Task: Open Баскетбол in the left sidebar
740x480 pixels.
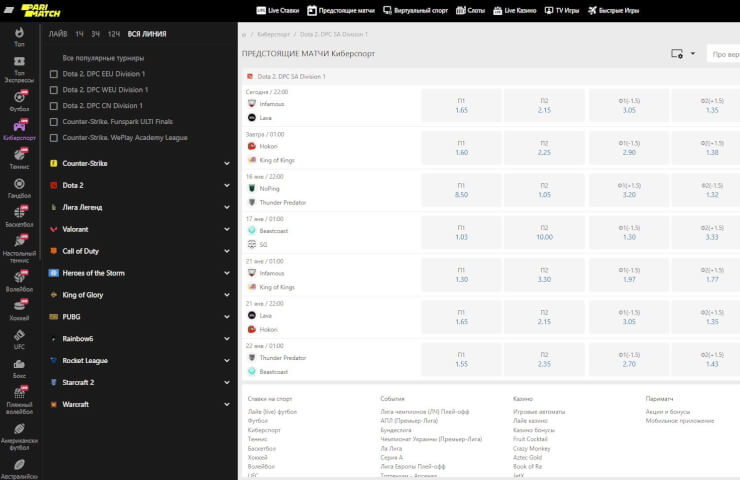Action: [x=19, y=215]
